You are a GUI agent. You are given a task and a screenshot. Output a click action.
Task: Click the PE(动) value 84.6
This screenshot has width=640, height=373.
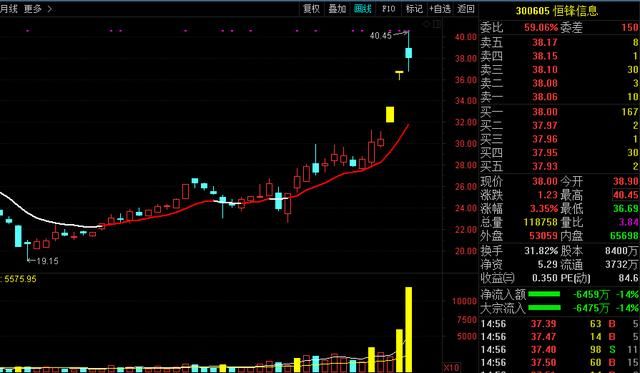[628, 278]
